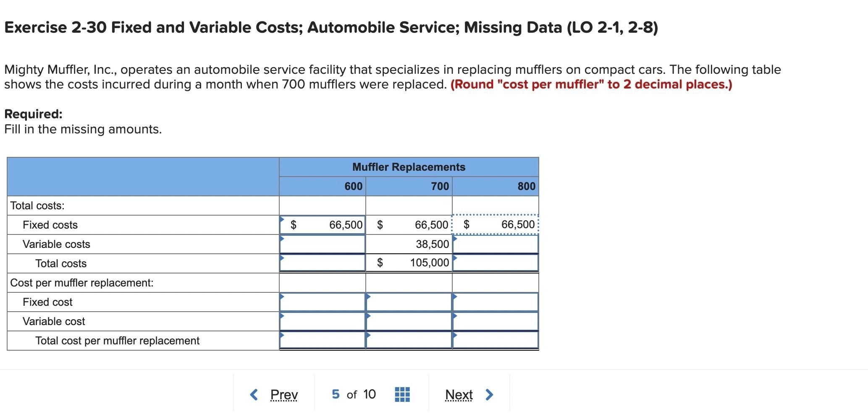Click the Total cost per muffler replacement input for 600
The image size is (868, 414).
[322, 341]
